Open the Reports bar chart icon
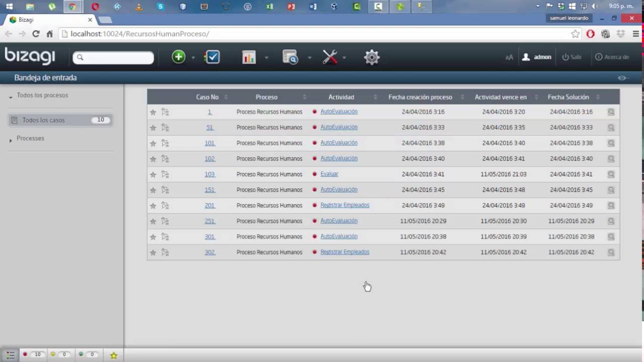The width and height of the screenshot is (644, 362). tap(249, 57)
